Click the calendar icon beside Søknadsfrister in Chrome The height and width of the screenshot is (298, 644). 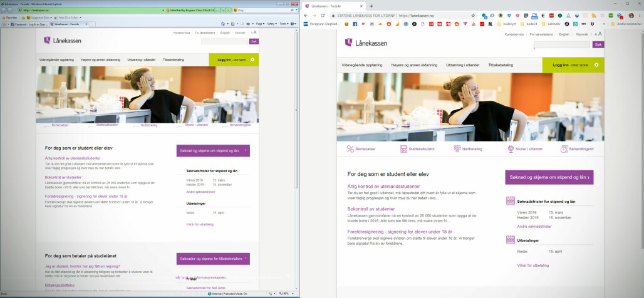[x=511, y=200]
